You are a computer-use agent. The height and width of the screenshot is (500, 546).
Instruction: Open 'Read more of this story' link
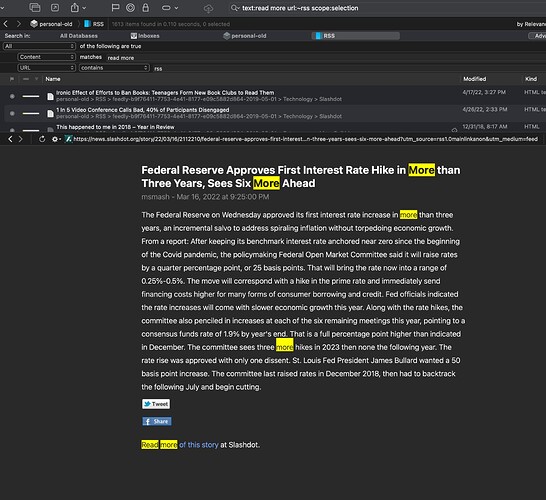click(x=180, y=445)
